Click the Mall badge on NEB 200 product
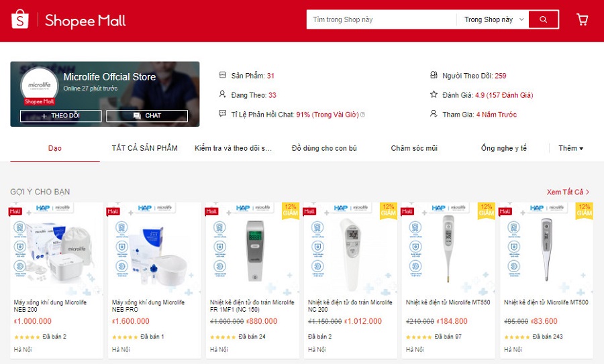The image size is (604, 364). tap(15, 211)
